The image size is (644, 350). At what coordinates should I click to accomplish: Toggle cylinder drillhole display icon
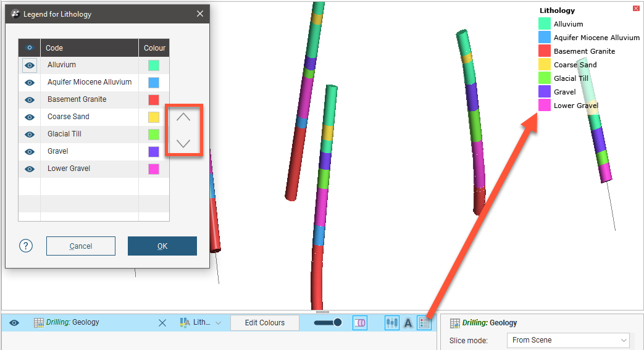pyautogui.click(x=360, y=323)
